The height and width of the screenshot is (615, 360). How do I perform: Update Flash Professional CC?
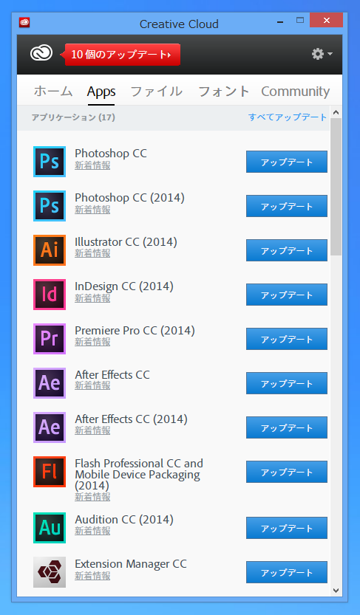pyautogui.click(x=287, y=472)
